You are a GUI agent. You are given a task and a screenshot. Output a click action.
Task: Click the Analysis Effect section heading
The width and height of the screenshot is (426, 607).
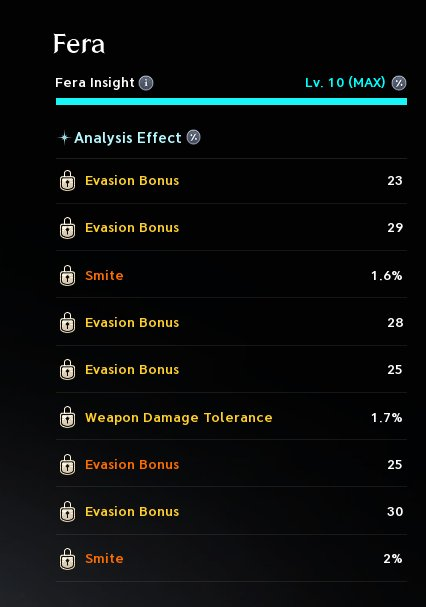[127, 137]
